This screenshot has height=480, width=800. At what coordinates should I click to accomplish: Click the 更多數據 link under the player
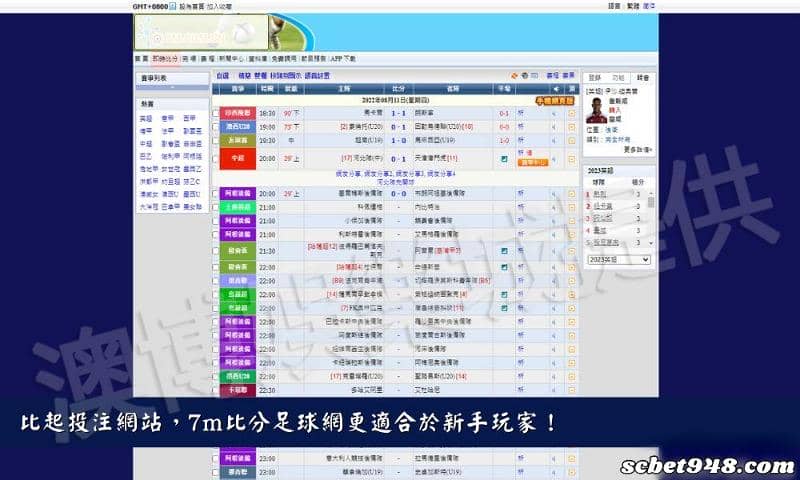[x=637, y=149]
